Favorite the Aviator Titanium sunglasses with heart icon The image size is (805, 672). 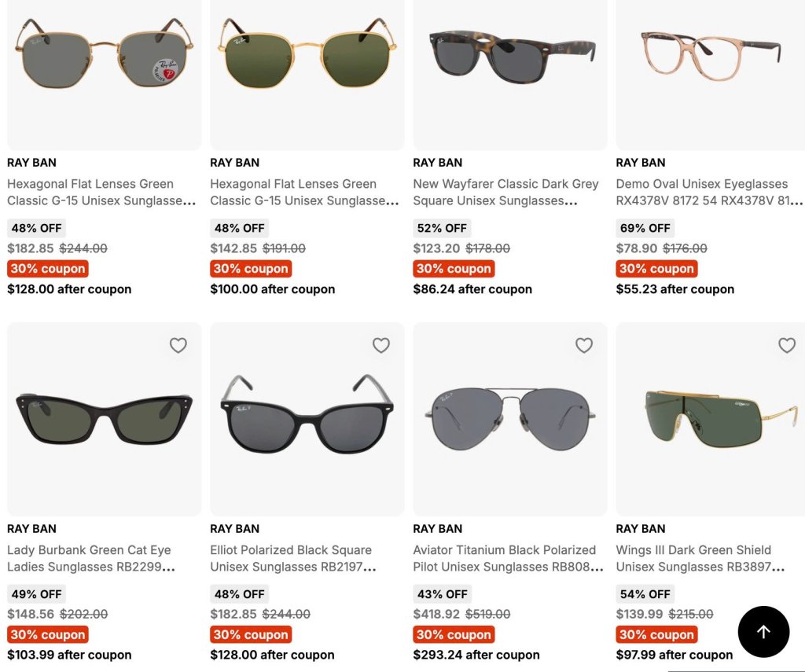point(584,345)
